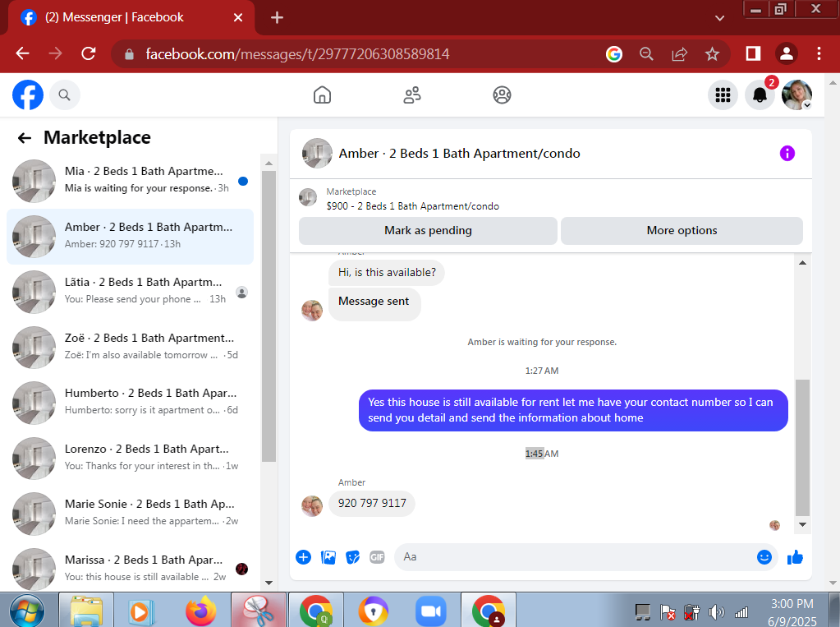Reload the page with the refresh icon
Viewport: 840px width, 627px height.
point(89,53)
